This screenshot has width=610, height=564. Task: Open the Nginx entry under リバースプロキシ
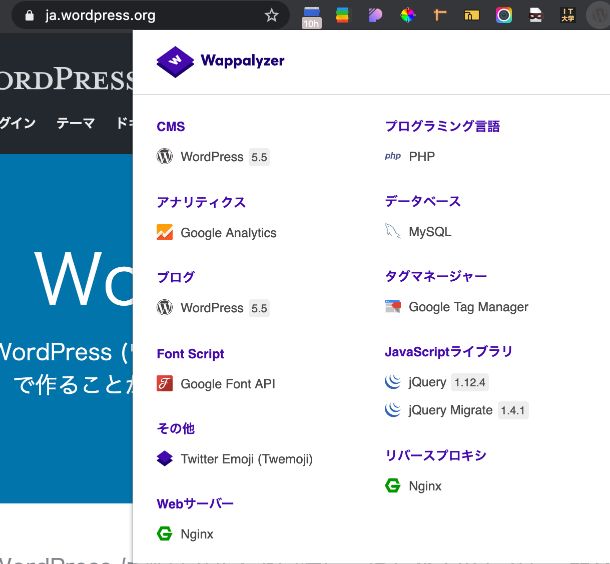click(425, 486)
